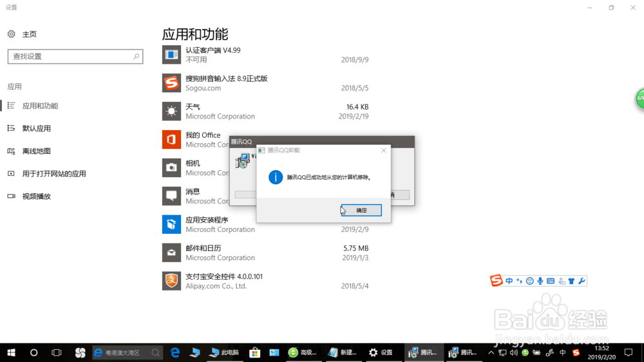Image resolution: width=644 pixels, height=362 pixels.
Task: Open the wrench toolbox on IME bar
Action: [x=582, y=281]
